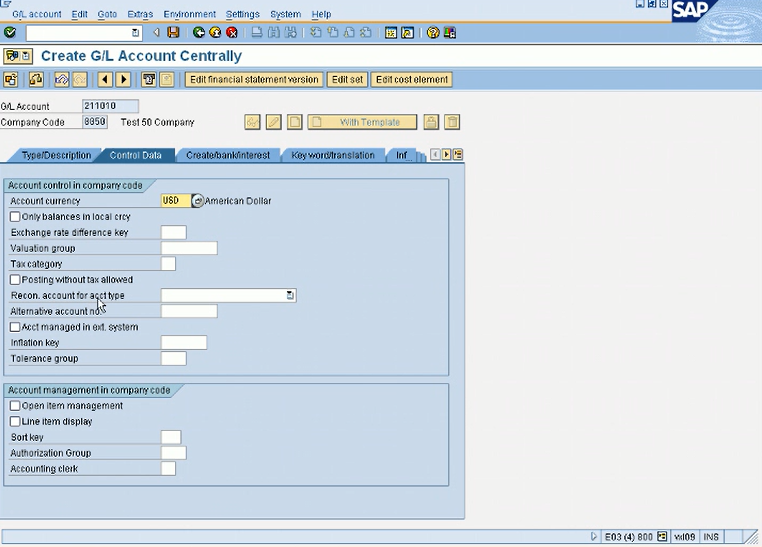Click the Print icon in standard toolbar

point(257,33)
